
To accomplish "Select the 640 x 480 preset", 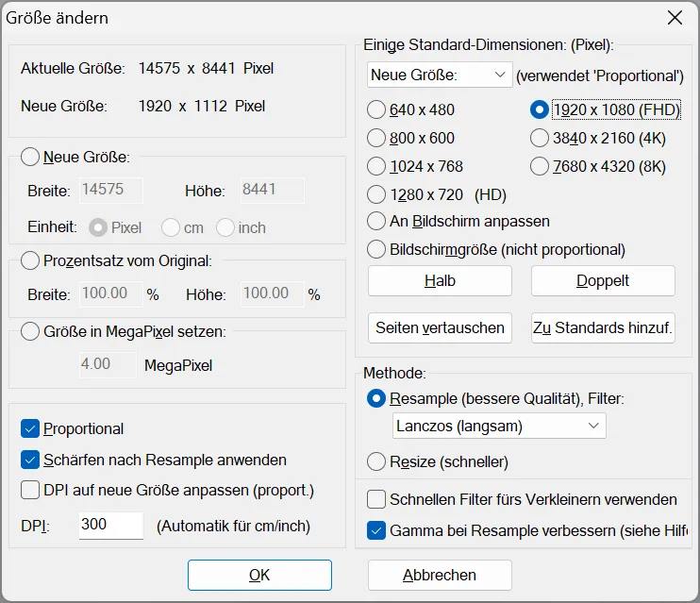I will [376, 109].
